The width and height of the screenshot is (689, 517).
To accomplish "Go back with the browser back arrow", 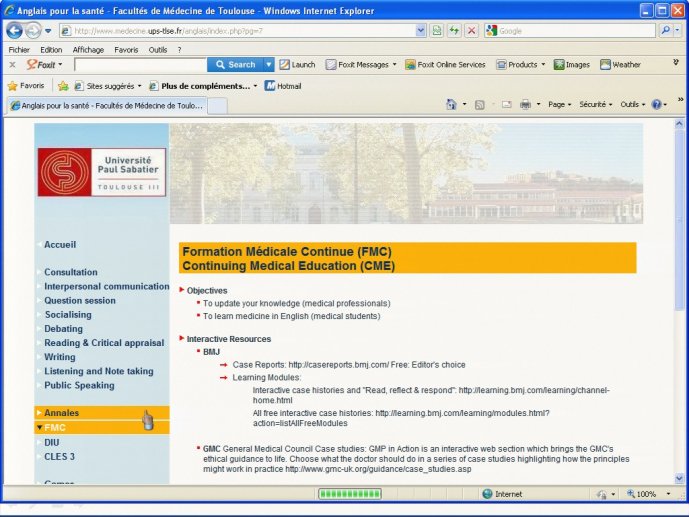I will (x=15, y=31).
